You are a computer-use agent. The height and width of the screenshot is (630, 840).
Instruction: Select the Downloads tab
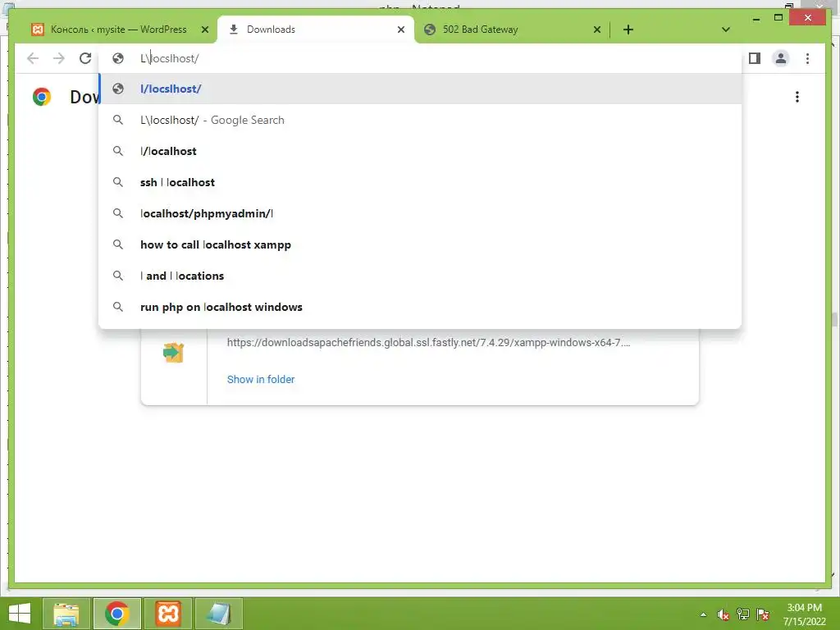coord(315,30)
